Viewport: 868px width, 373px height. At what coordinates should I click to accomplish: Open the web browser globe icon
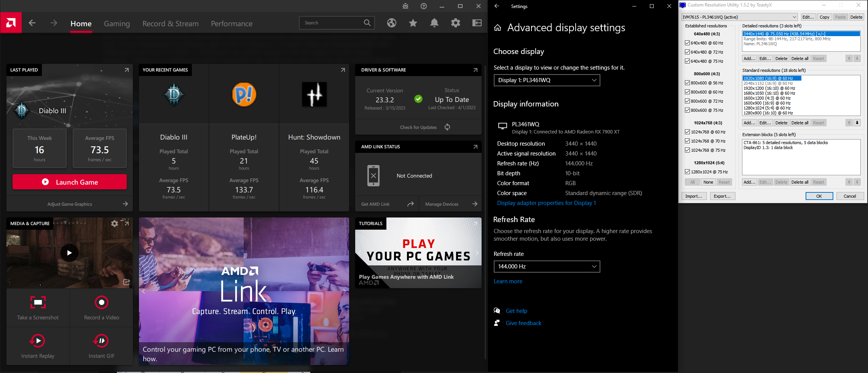pos(392,23)
